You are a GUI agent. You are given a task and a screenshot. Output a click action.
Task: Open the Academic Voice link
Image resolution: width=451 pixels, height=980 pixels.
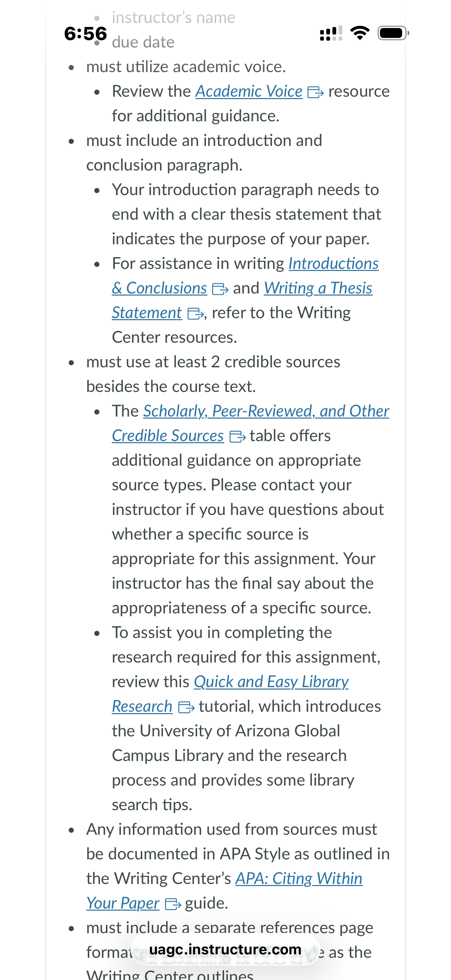[249, 91]
